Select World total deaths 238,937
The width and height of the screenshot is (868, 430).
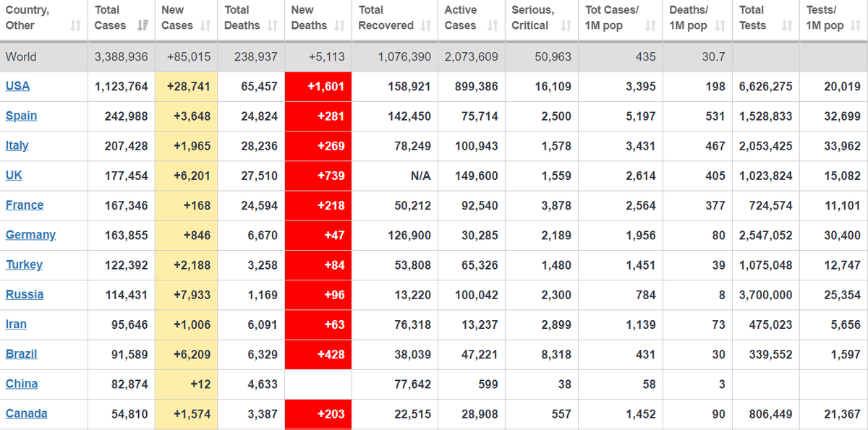[x=256, y=56]
